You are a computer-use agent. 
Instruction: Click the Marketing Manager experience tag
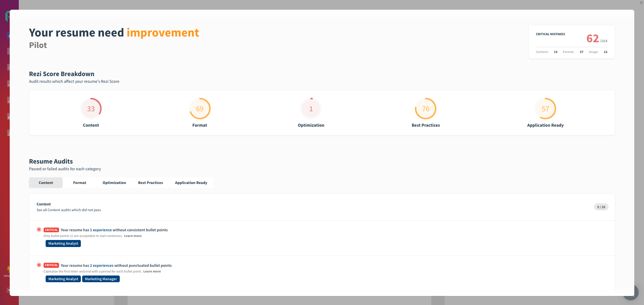pos(101,279)
